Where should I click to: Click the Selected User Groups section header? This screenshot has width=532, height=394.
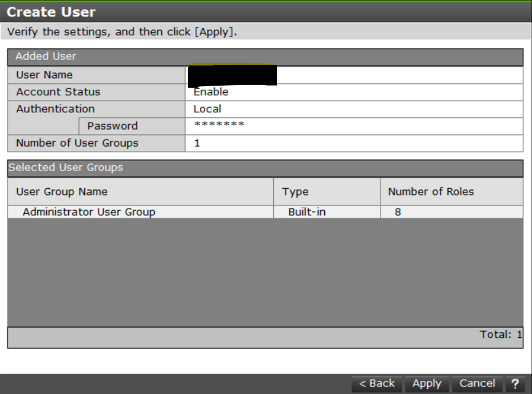[x=66, y=167]
